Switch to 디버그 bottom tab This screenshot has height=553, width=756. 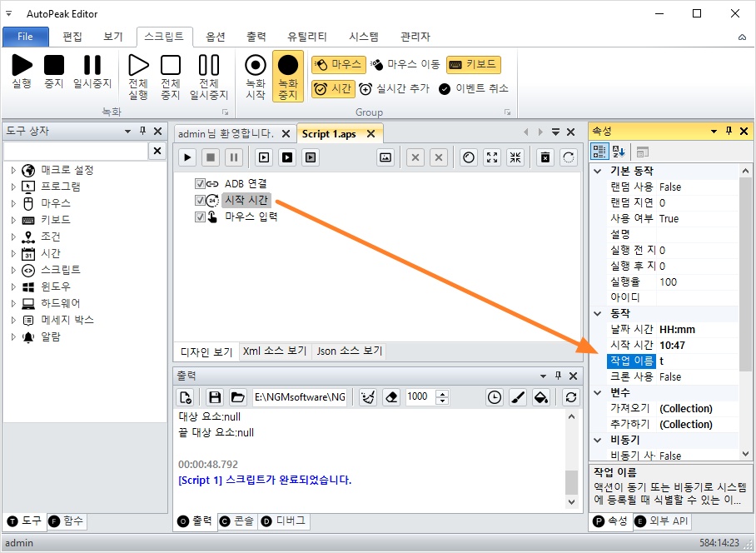283,521
